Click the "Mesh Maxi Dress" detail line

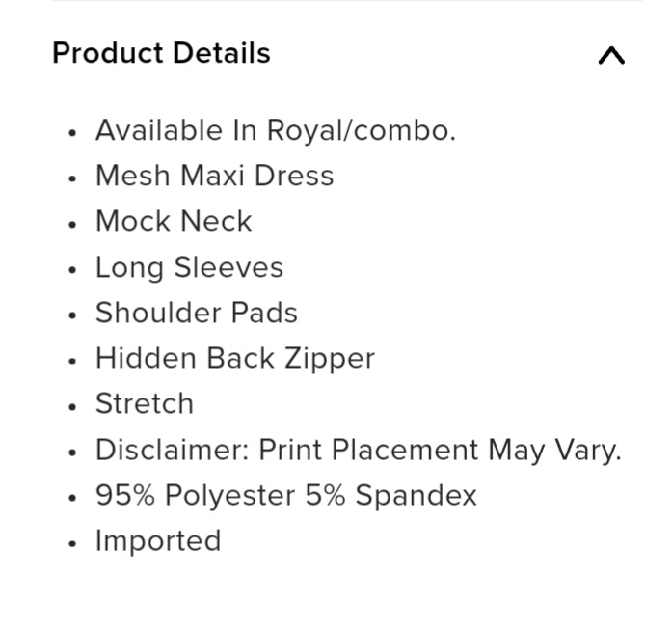point(214,176)
